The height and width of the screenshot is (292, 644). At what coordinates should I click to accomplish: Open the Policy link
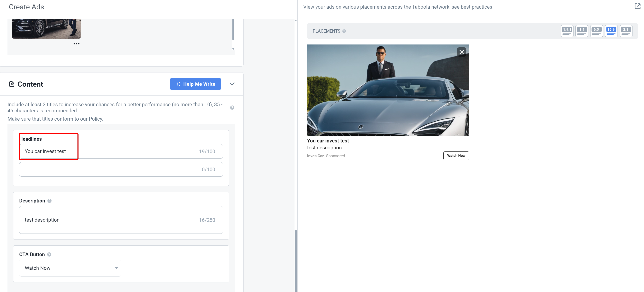[95, 119]
